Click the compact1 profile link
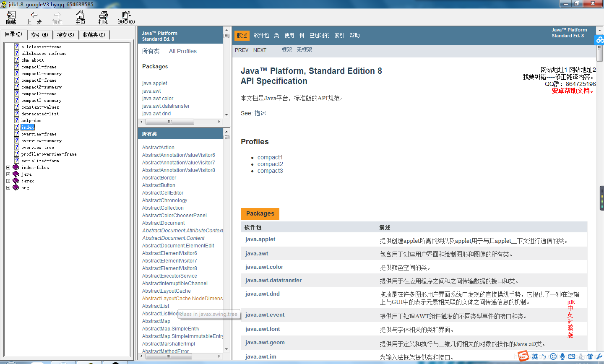604x364 pixels. (270, 157)
